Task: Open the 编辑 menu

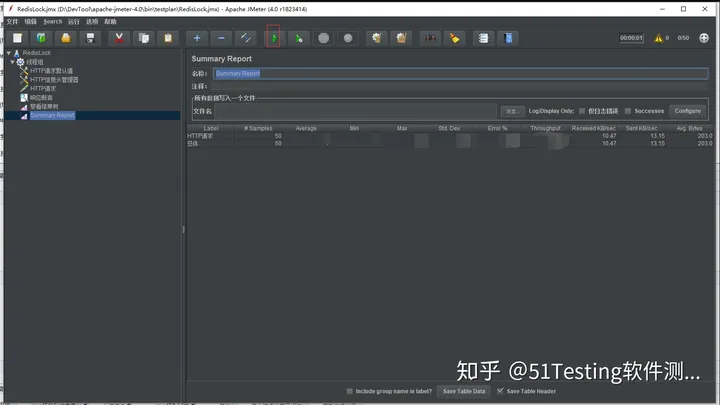Action: coord(30,22)
